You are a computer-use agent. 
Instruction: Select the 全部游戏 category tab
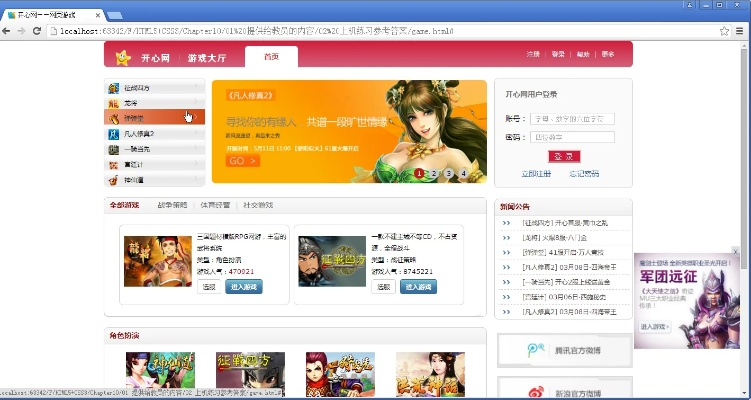(x=125, y=205)
